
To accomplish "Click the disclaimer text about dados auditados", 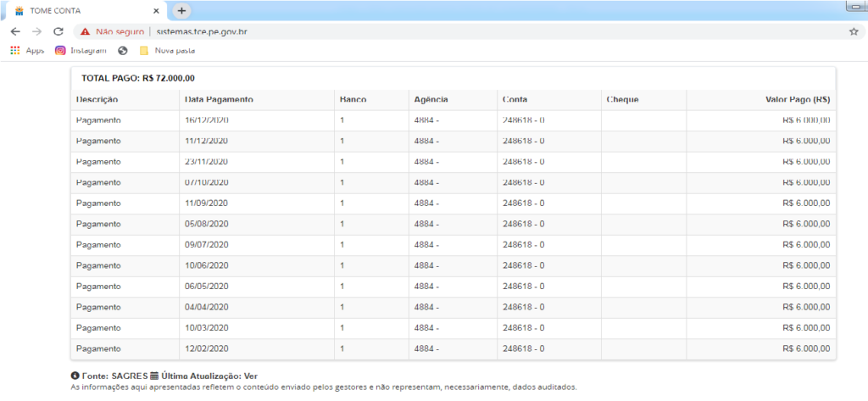I will [x=324, y=387].
